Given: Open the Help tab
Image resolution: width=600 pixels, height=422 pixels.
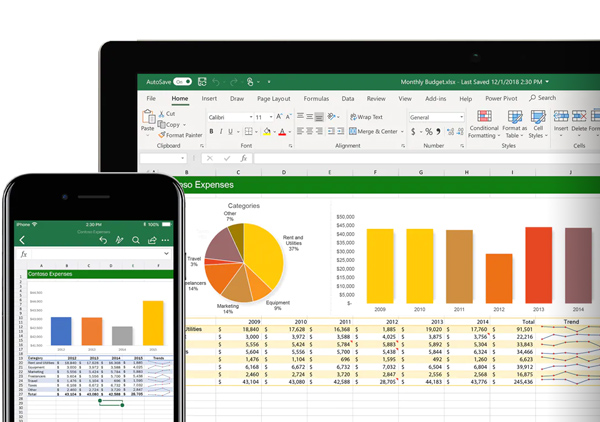Looking at the screenshot, I should (466, 99).
